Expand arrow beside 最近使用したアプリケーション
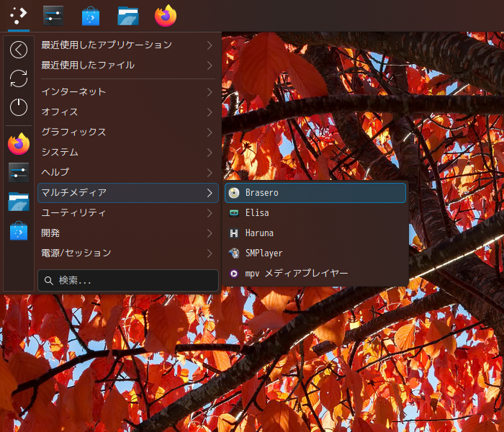 tap(210, 45)
